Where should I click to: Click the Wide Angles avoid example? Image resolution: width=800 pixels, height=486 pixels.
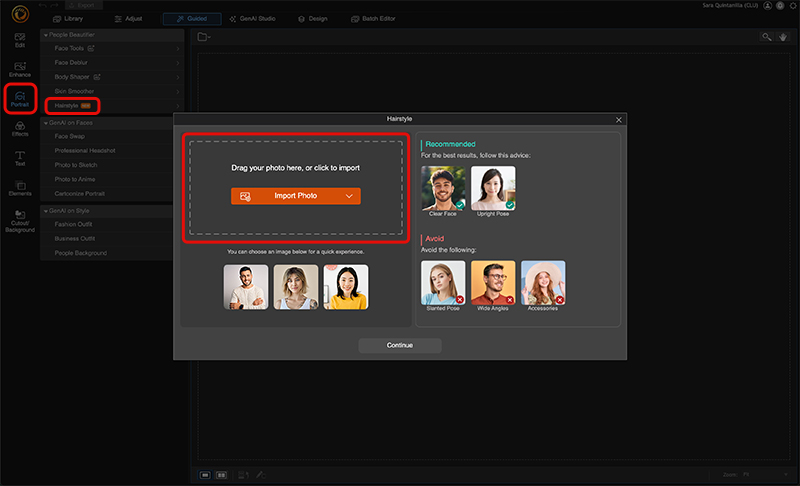pyautogui.click(x=493, y=283)
